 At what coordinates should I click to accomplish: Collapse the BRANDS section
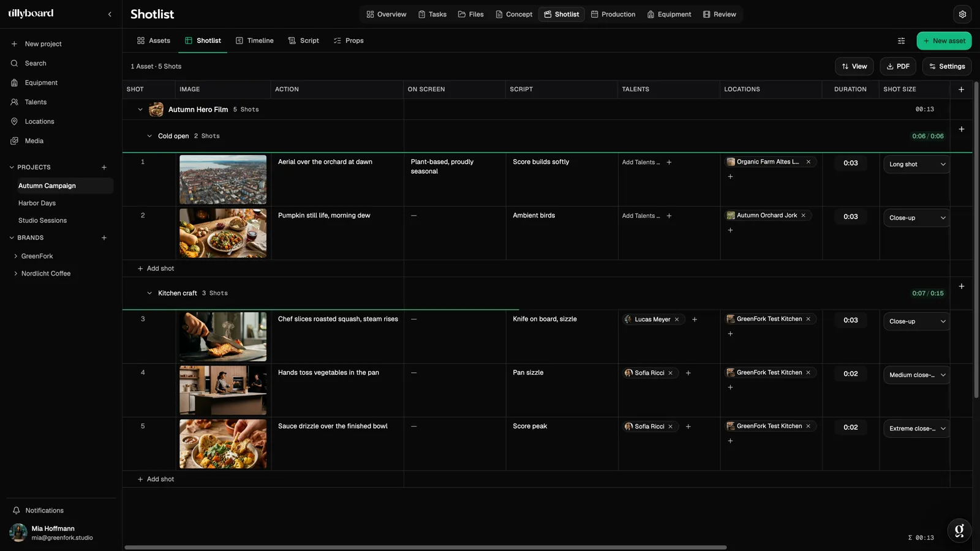(11, 238)
